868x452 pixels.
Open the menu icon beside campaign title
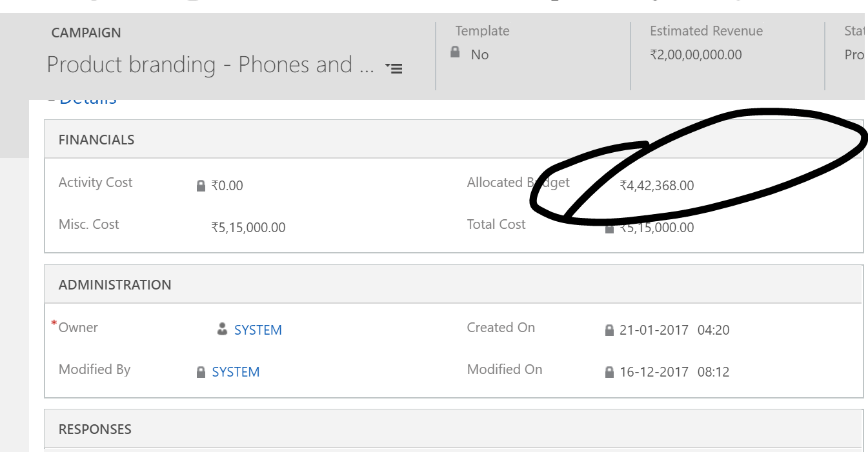tap(394, 68)
